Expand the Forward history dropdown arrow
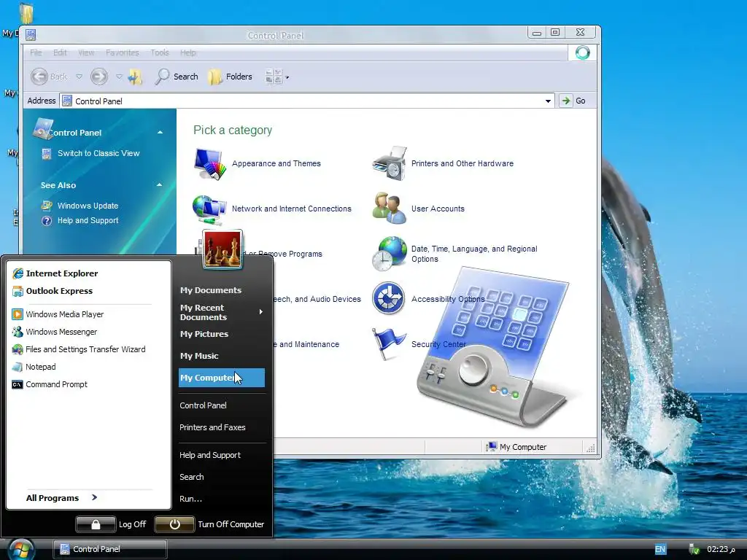Image resolution: width=747 pixels, height=560 pixels. pyautogui.click(x=119, y=77)
